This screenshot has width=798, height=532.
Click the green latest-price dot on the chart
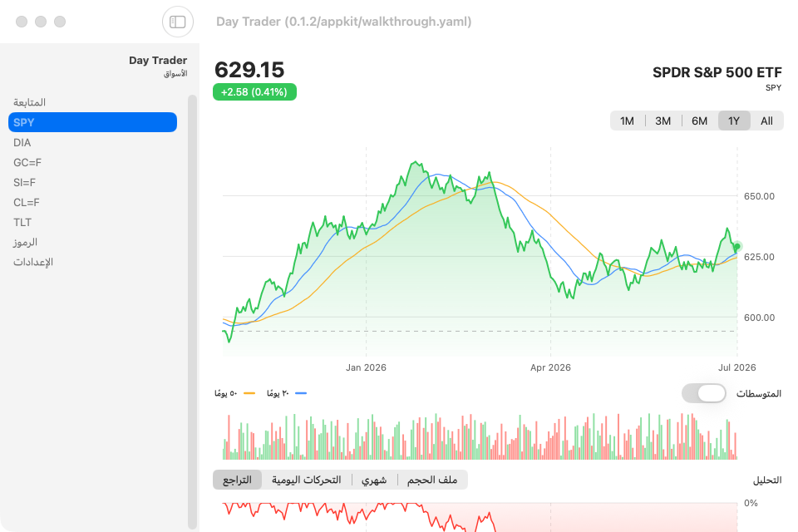[x=737, y=246]
